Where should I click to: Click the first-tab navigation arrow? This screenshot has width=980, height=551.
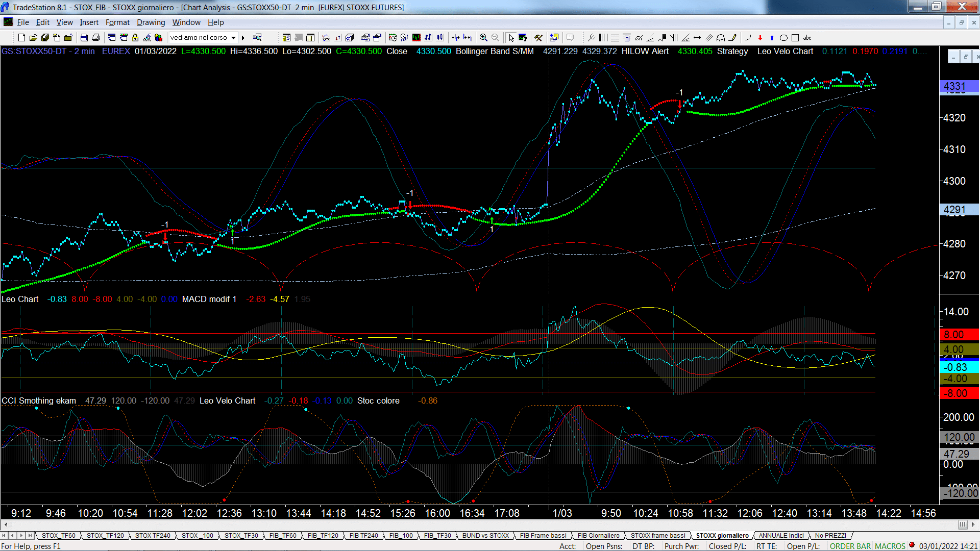pyautogui.click(x=5, y=535)
